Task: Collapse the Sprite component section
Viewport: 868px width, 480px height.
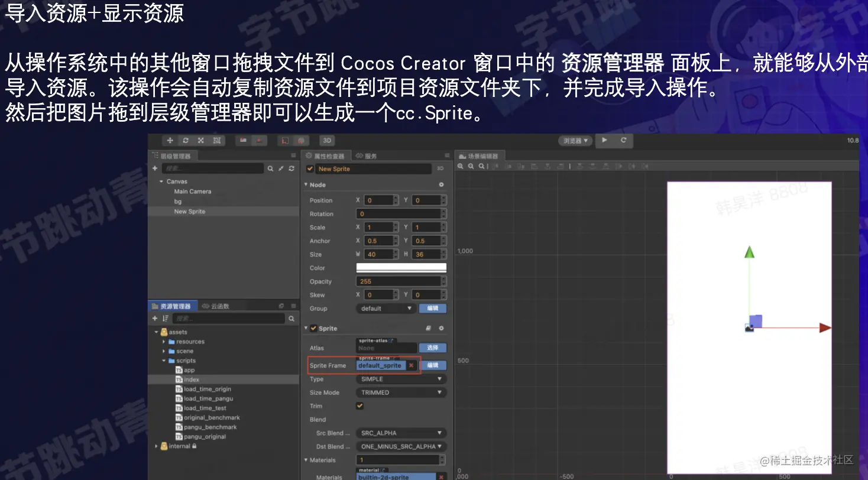Action: pyautogui.click(x=306, y=329)
